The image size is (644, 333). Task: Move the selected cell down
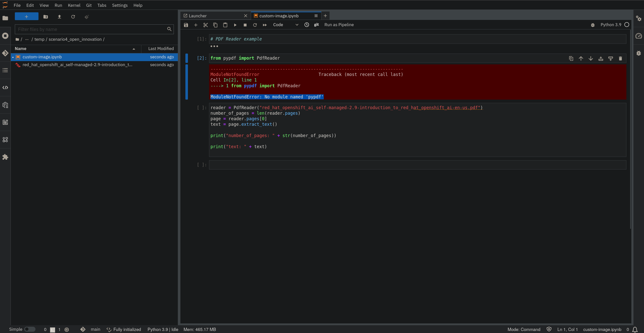591,59
